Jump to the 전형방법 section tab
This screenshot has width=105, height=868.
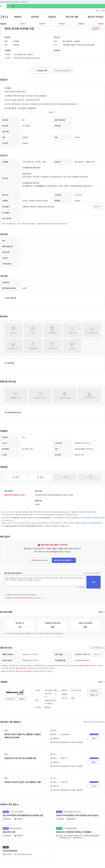pyautogui.click(x=81, y=24)
